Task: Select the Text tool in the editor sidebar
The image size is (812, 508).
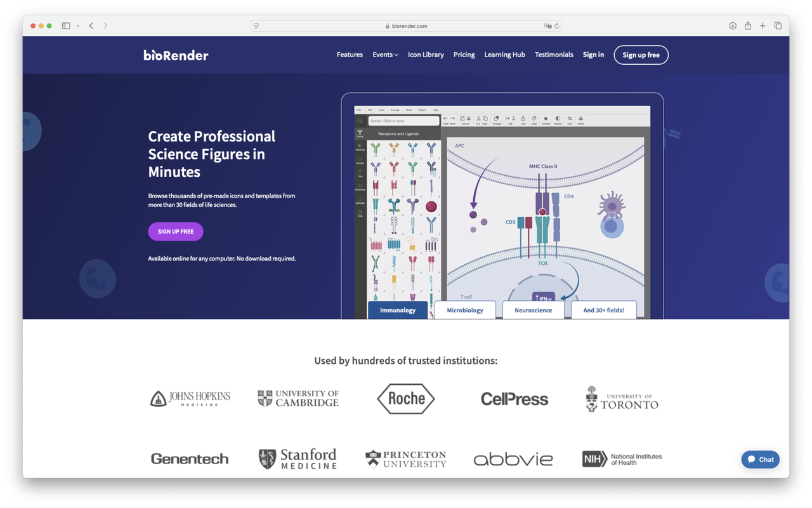Action: click(360, 173)
